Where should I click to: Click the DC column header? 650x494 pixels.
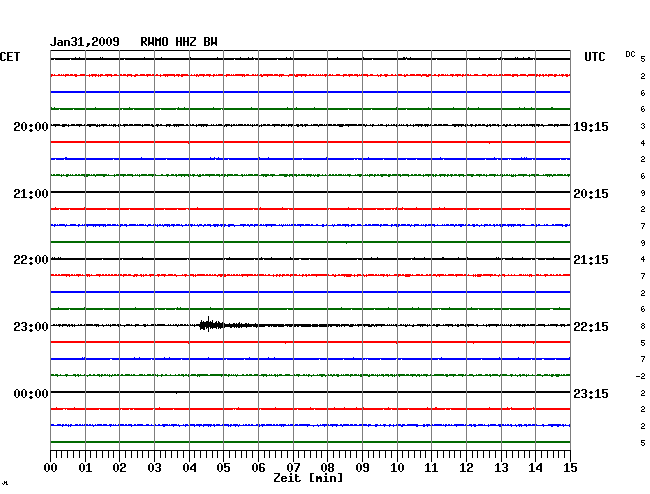click(x=630, y=54)
